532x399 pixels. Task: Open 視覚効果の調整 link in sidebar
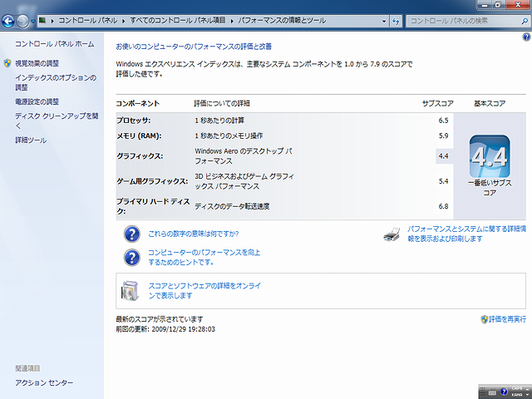[x=37, y=63]
